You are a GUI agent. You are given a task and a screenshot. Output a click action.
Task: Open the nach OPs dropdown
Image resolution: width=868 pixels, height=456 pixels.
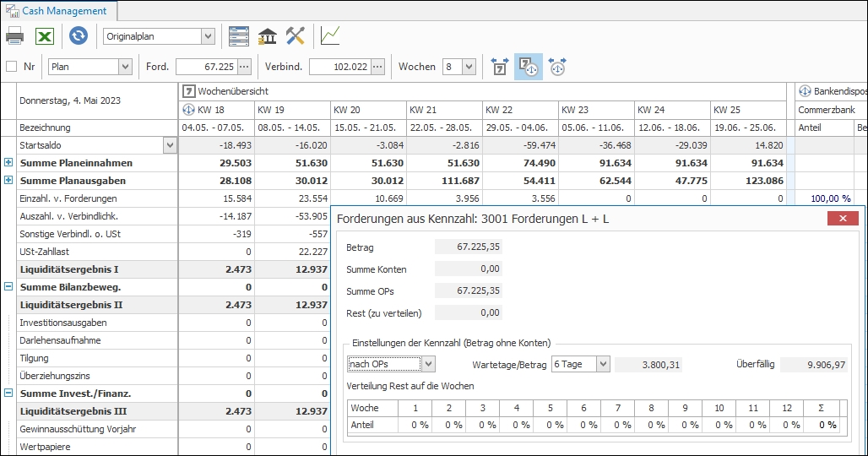pyautogui.click(x=428, y=364)
